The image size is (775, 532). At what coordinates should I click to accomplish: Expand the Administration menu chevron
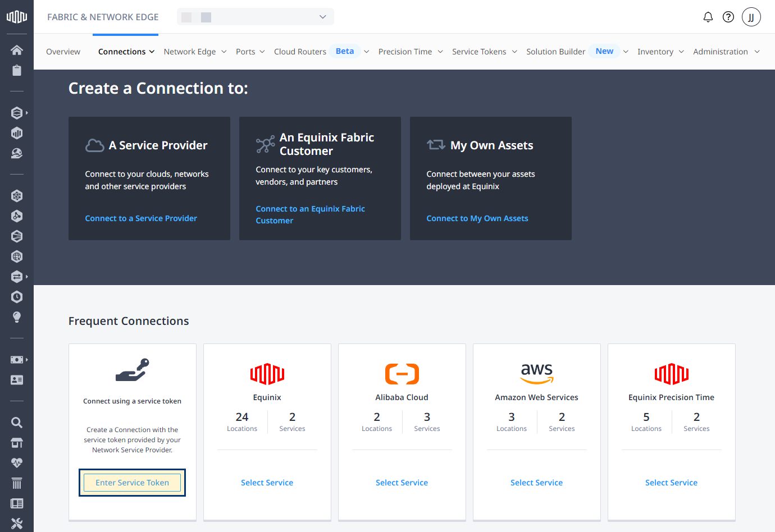click(757, 52)
